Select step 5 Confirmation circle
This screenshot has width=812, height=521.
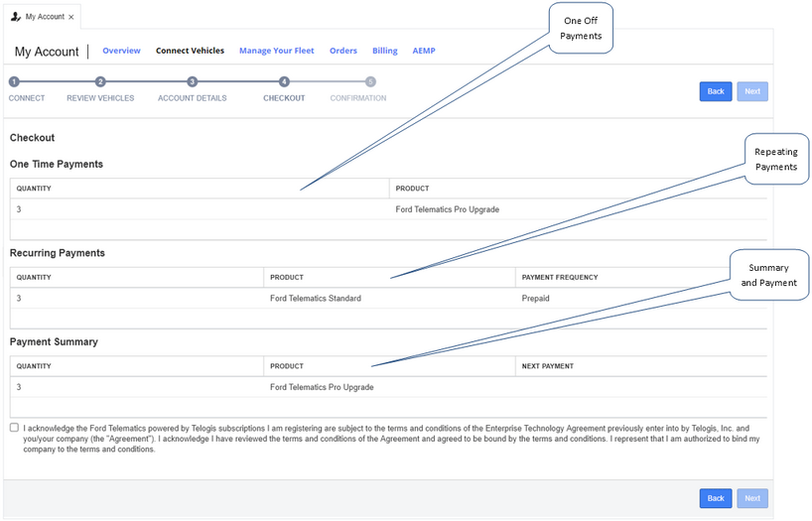370,81
